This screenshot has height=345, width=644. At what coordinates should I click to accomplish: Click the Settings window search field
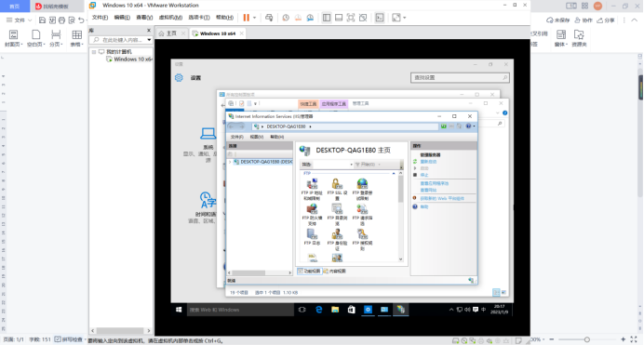460,77
